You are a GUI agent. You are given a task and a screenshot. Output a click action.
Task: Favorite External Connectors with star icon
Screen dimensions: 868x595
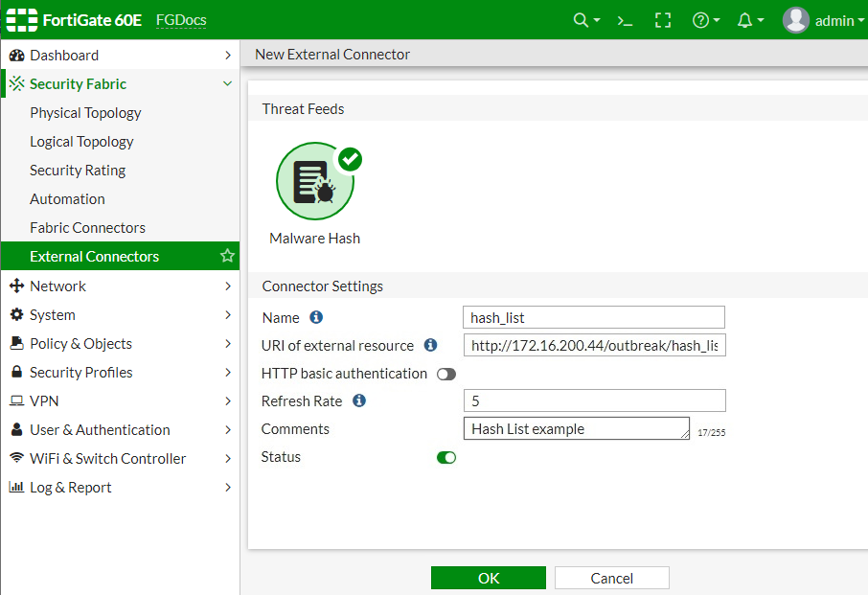[x=227, y=256]
